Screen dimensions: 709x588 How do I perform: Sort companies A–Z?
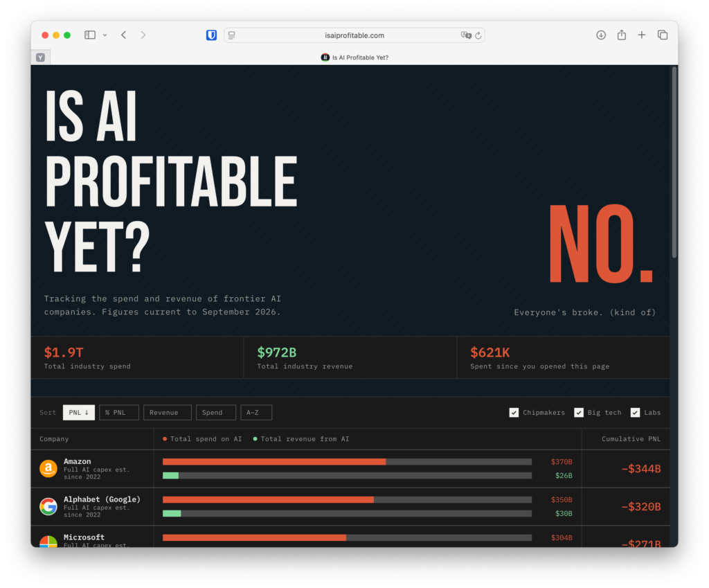pos(256,413)
